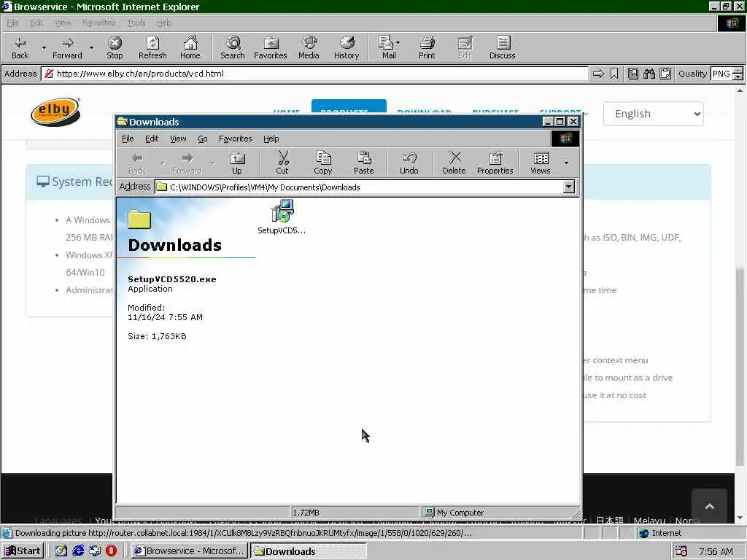Print the current web page

(x=427, y=47)
